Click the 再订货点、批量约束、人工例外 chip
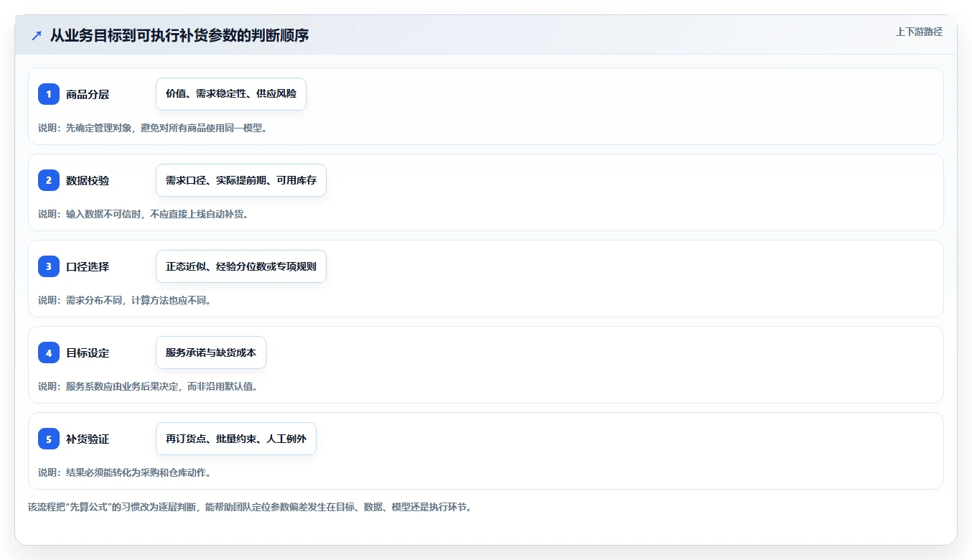The width and height of the screenshot is (972, 560). click(236, 439)
